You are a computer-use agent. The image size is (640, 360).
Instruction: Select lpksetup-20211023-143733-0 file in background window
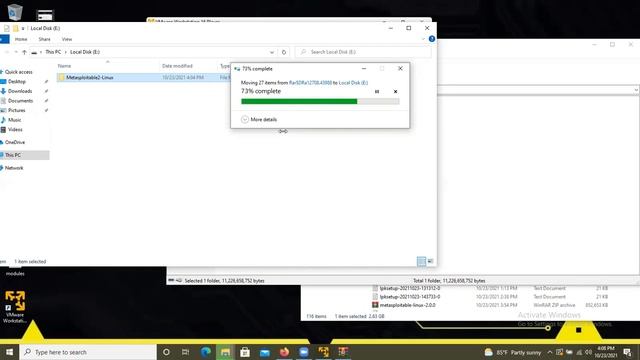[x=409, y=297]
